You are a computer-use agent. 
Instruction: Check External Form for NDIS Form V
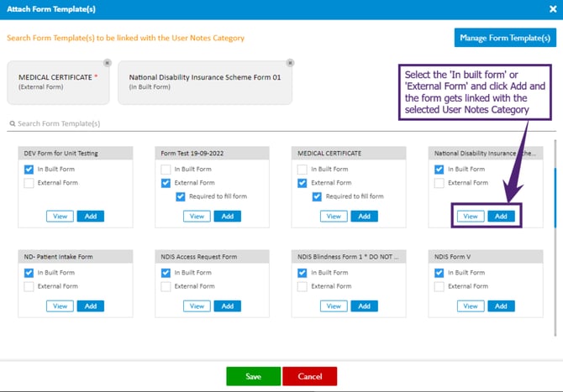439,286
